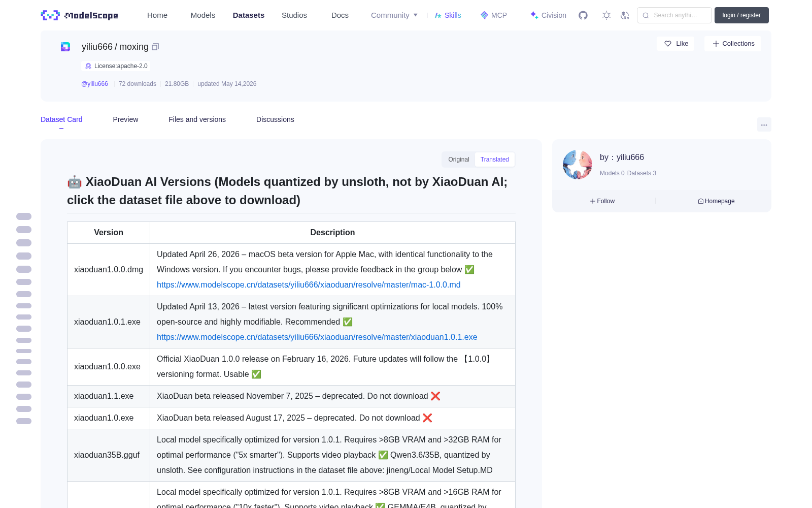This screenshot has width=812, height=508.
Task: Click the login / register button
Action: point(741,15)
